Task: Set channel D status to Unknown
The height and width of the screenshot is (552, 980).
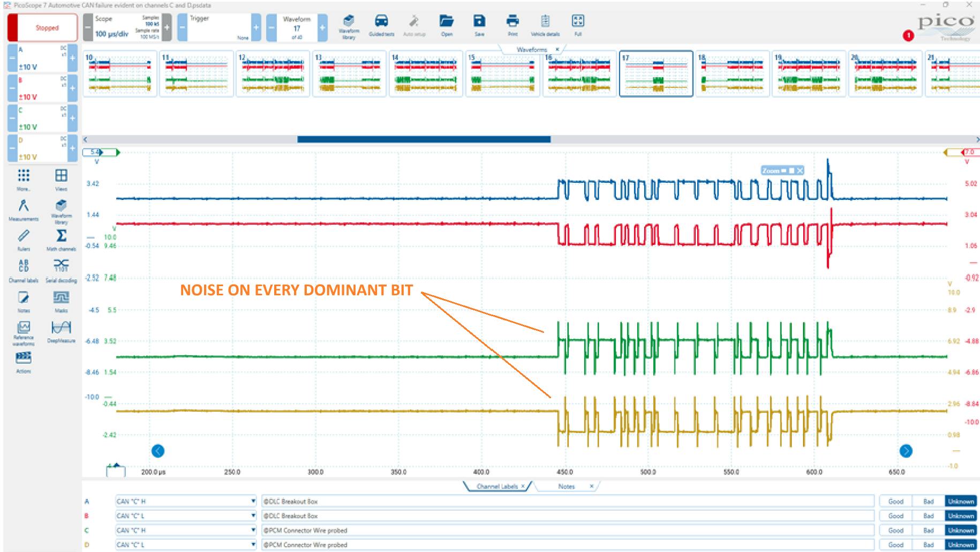Action: [961, 545]
